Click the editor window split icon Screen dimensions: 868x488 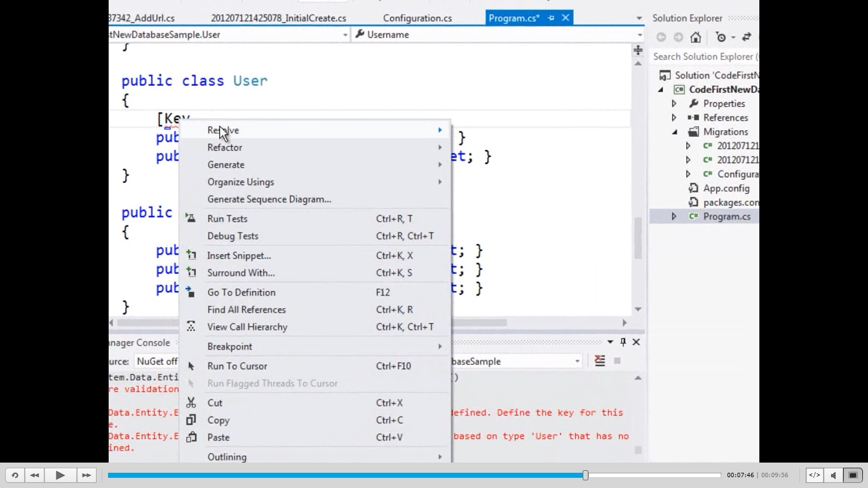(637, 50)
